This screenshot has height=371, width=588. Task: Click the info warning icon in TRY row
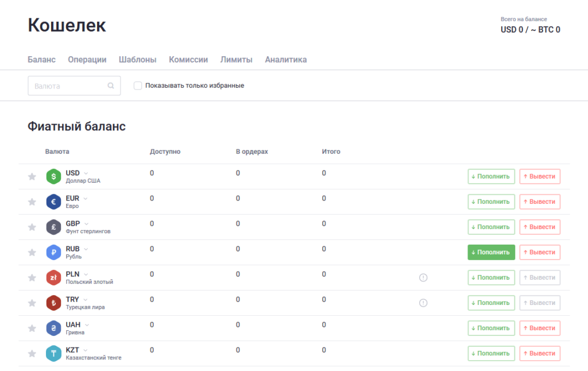click(423, 303)
